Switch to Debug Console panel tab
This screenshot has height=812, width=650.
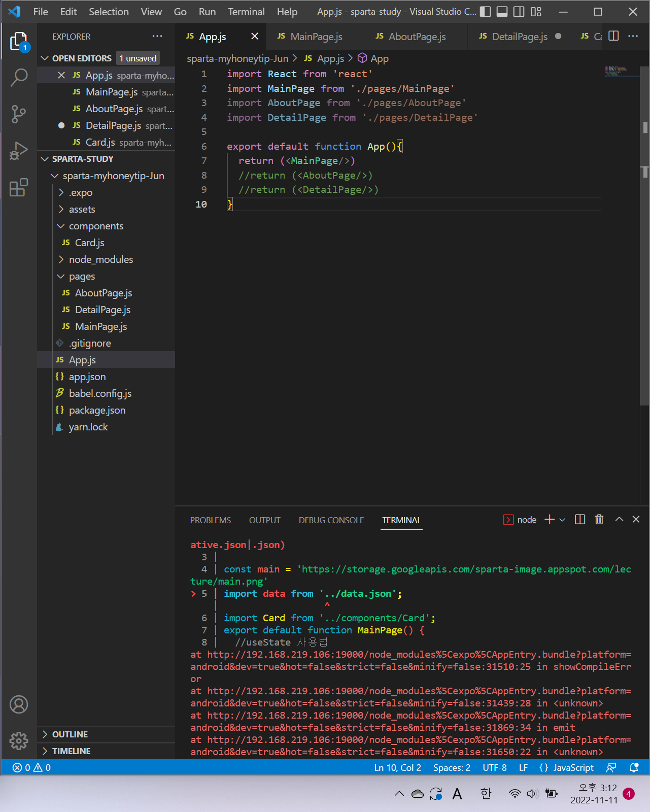pyautogui.click(x=331, y=520)
